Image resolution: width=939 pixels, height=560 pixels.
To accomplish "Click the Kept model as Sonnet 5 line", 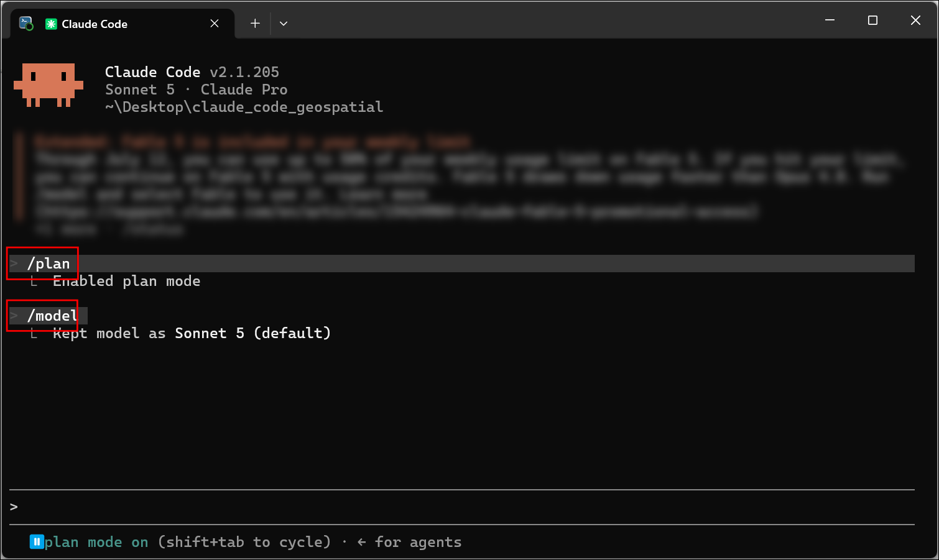I will coord(192,333).
